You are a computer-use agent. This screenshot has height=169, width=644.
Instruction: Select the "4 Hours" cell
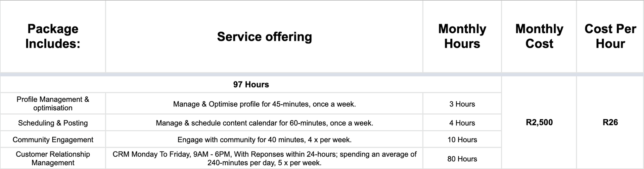(462, 123)
